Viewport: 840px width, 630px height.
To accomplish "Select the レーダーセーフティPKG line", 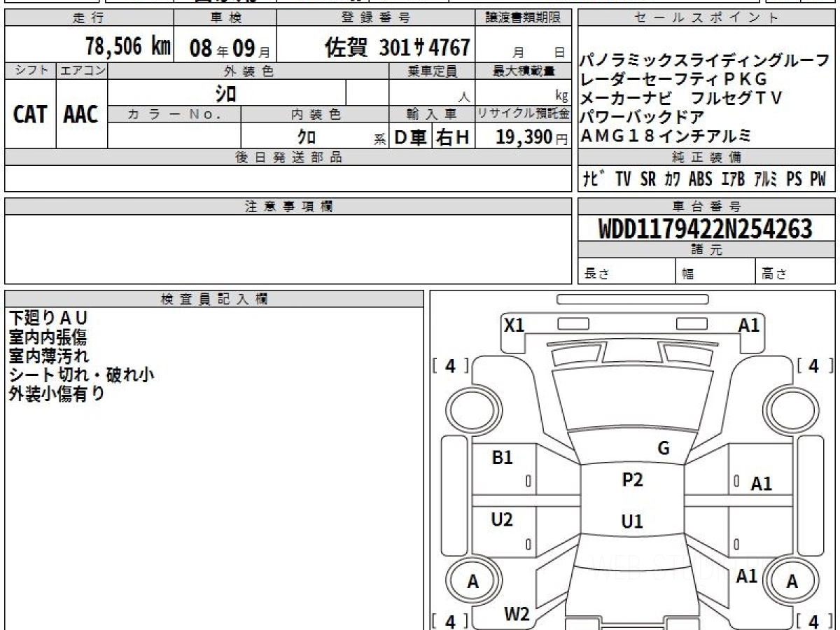I will click(673, 79).
